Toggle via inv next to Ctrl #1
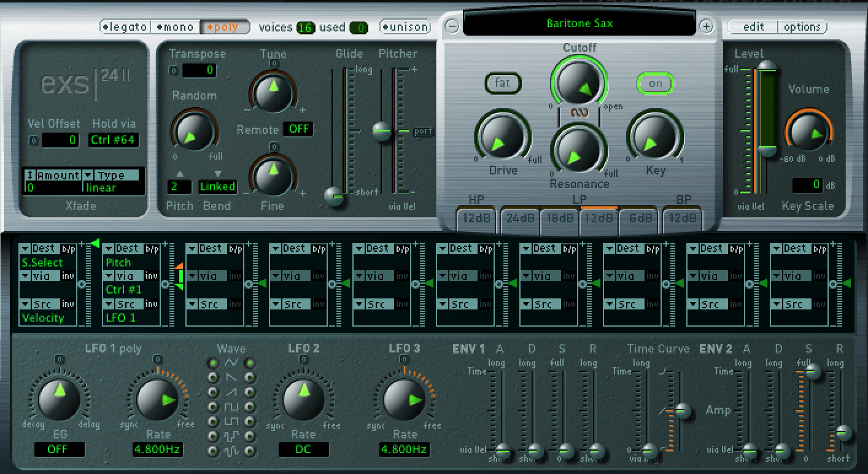Viewport: 868px width, 474px height. pyautogui.click(x=150, y=276)
